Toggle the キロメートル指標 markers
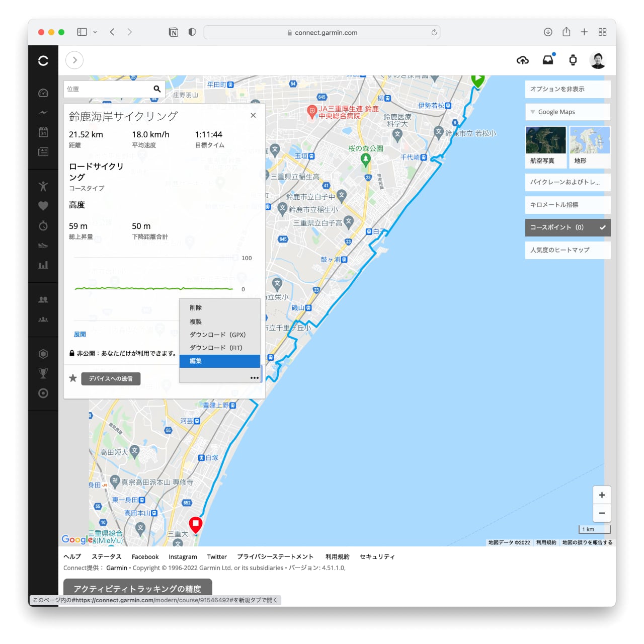 point(568,205)
